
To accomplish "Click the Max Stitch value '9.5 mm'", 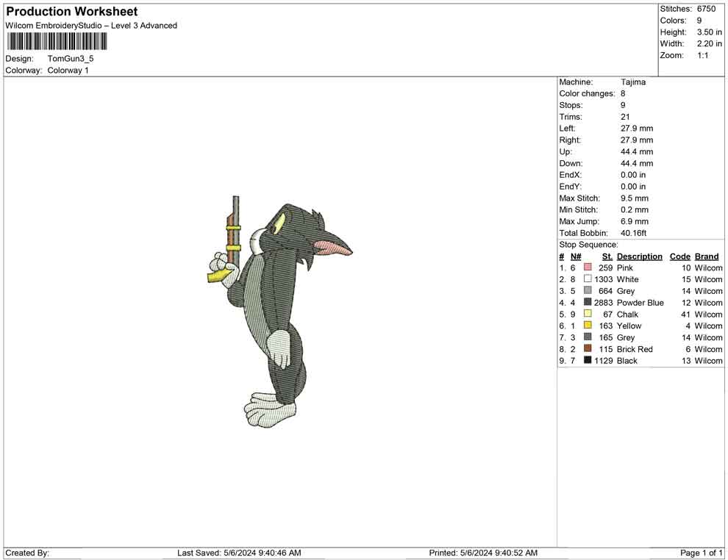I will tap(634, 198).
